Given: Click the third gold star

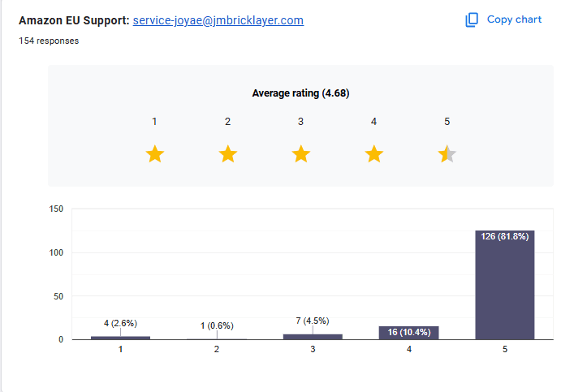Looking at the screenshot, I should 301,154.
